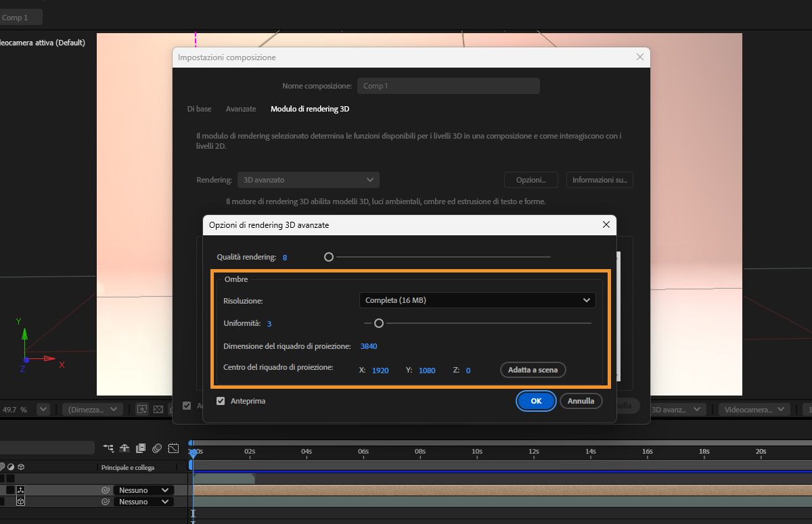Open the Risoluzione dropdown showing Completa (16 MB)
812x524 pixels.
coord(477,300)
